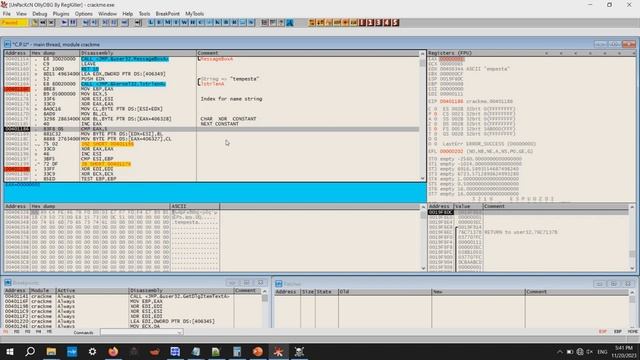The height and width of the screenshot is (360, 640).
Task: Open References window with R button
Action: click(x=234, y=23)
